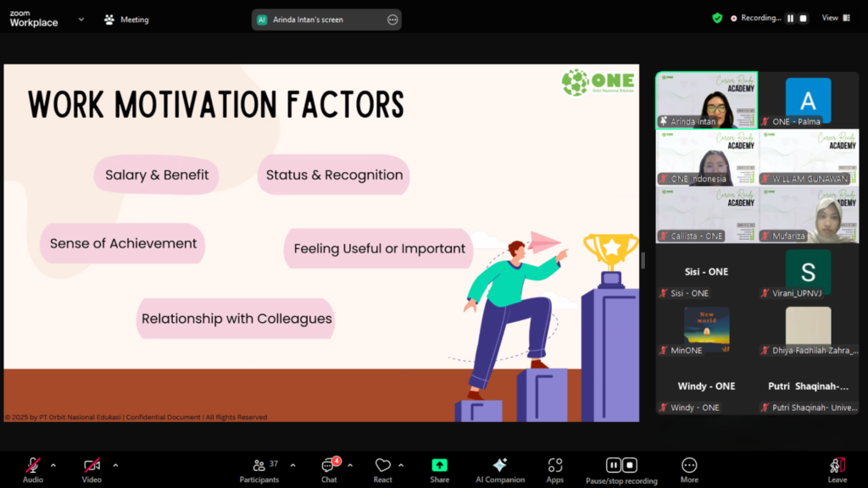The image size is (868, 488).
Task: Expand chat options arrow
Action: pyautogui.click(x=350, y=465)
